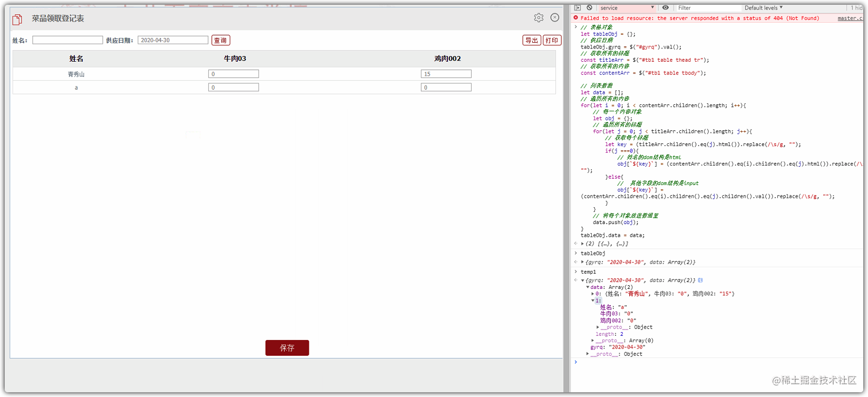Screen dimensions: 868x397
Task: Click the 'gyrq: "2020-04-30"' property at the bottom
Action: click(618, 347)
